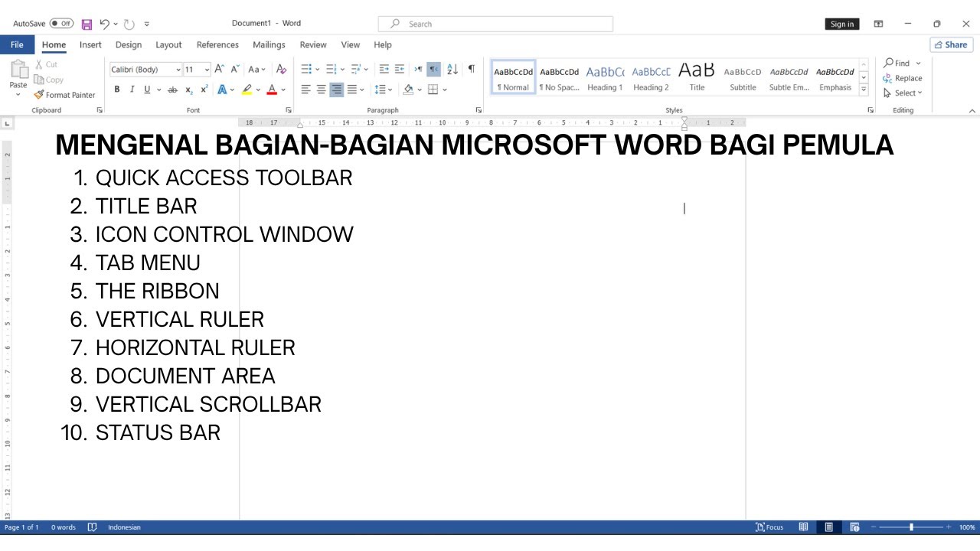Screen dimensions: 980x551
Task: Center align the text
Action: (x=321, y=90)
